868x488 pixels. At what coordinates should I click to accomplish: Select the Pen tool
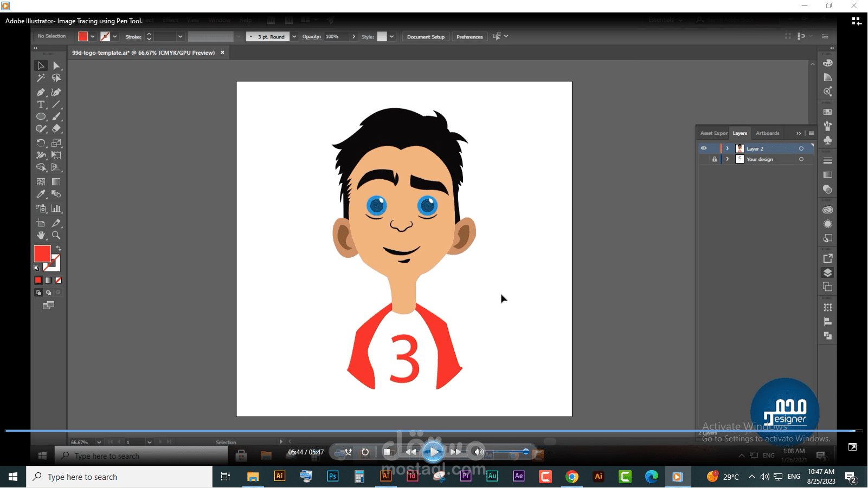tap(41, 92)
